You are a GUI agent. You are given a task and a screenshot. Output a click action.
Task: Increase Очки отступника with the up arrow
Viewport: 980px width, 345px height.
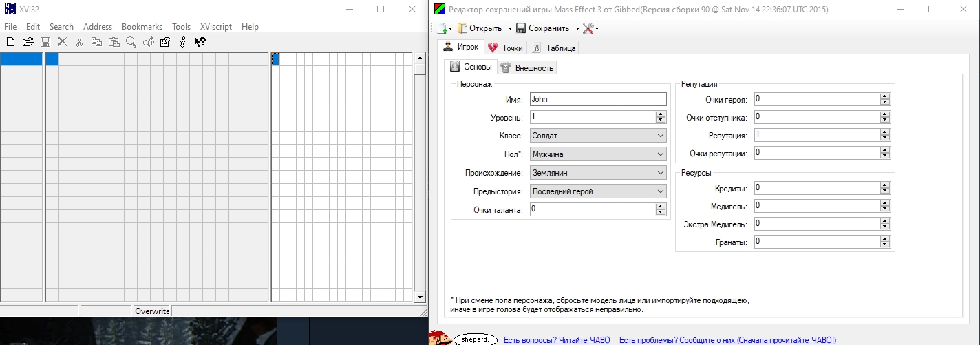[885, 114]
